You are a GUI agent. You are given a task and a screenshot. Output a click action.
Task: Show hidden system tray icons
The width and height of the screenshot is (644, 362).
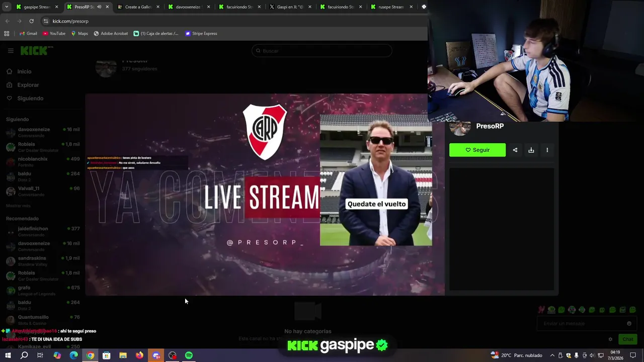tap(552, 355)
